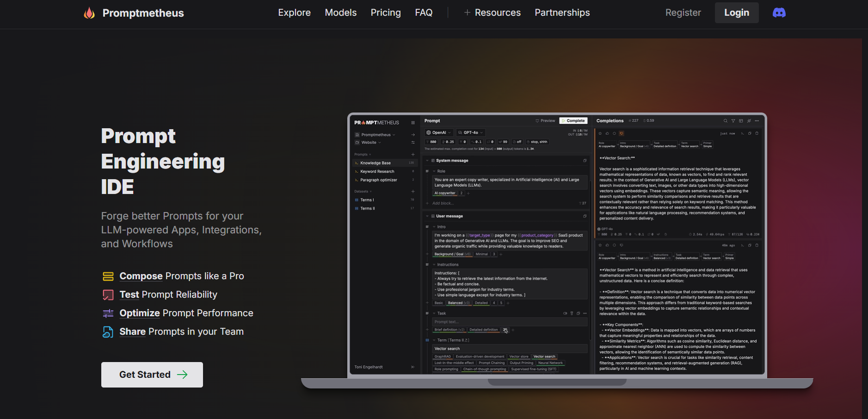Star the first completion marked just now
Screen dimensions: 868x419
(600, 133)
